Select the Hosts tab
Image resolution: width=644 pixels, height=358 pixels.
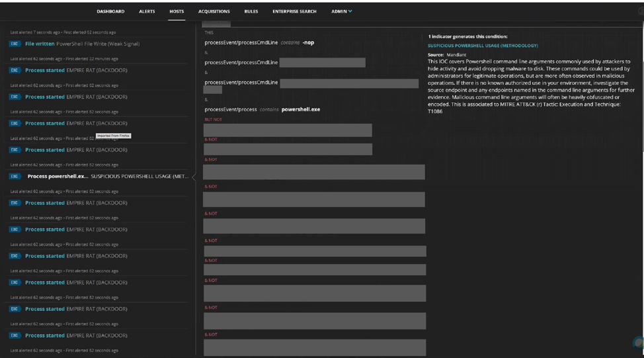(177, 11)
